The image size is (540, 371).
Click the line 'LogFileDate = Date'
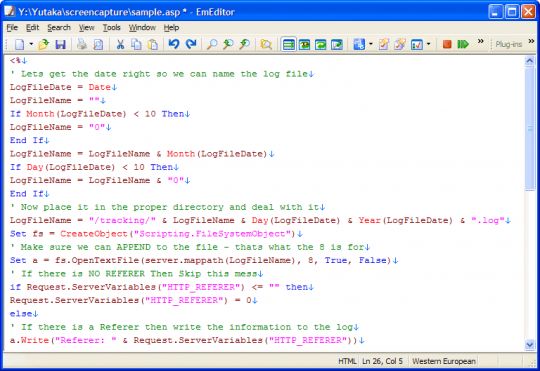[63, 87]
